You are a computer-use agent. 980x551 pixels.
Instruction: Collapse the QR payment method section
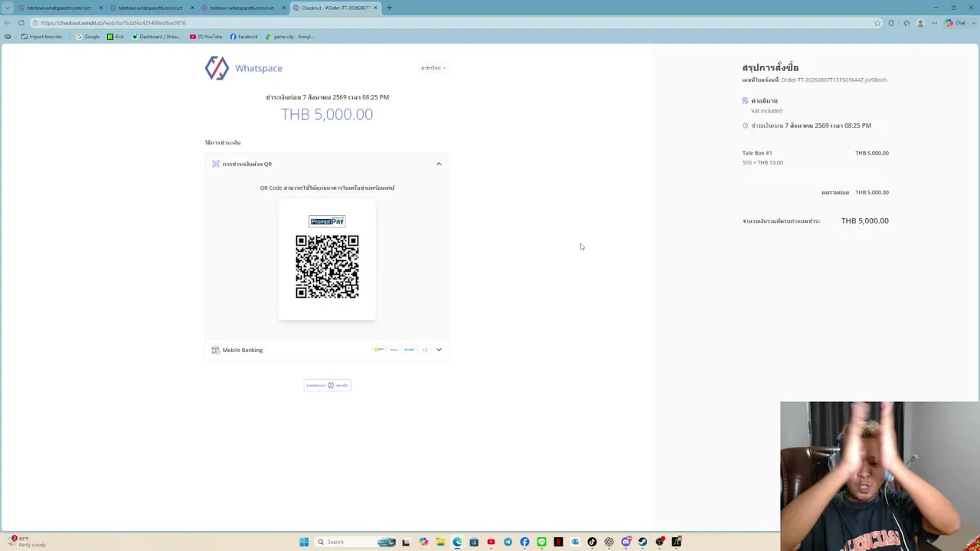click(439, 164)
